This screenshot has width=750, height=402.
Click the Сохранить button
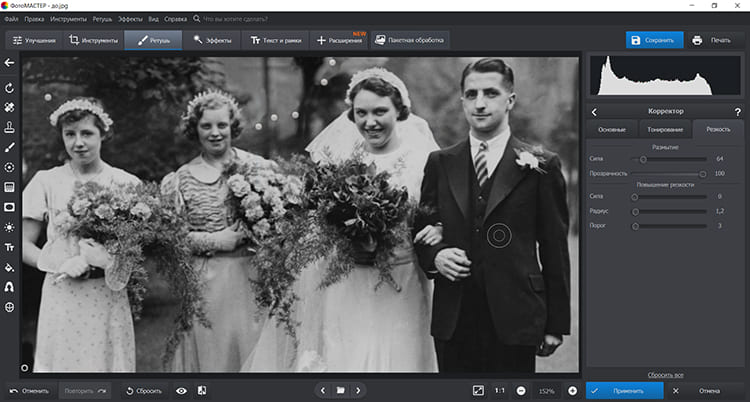coord(654,40)
